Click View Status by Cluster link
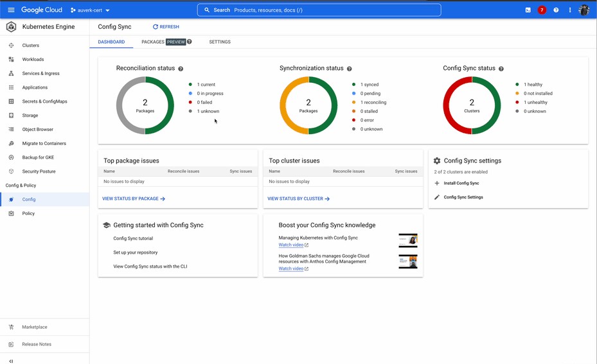This screenshot has width=597, height=364. click(298, 198)
